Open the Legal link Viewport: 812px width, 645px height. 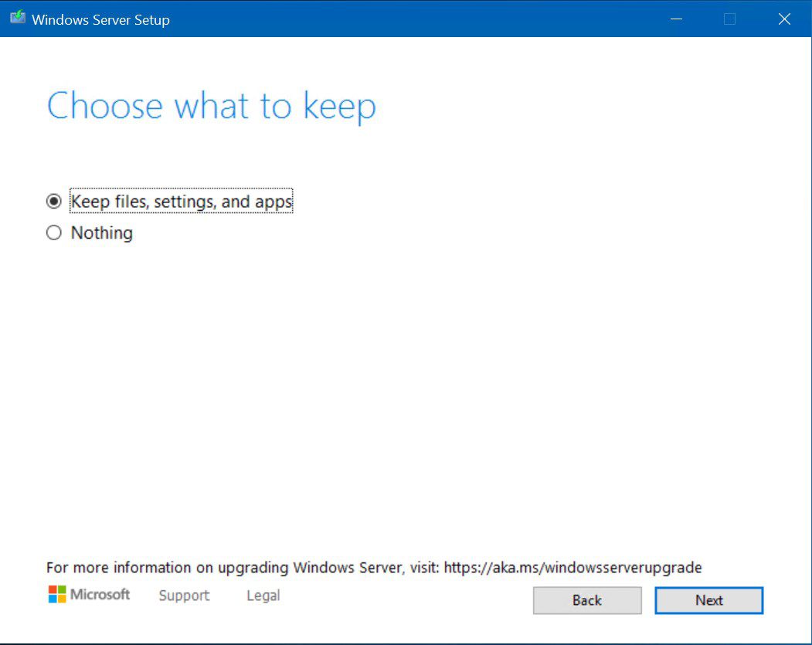coord(263,596)
